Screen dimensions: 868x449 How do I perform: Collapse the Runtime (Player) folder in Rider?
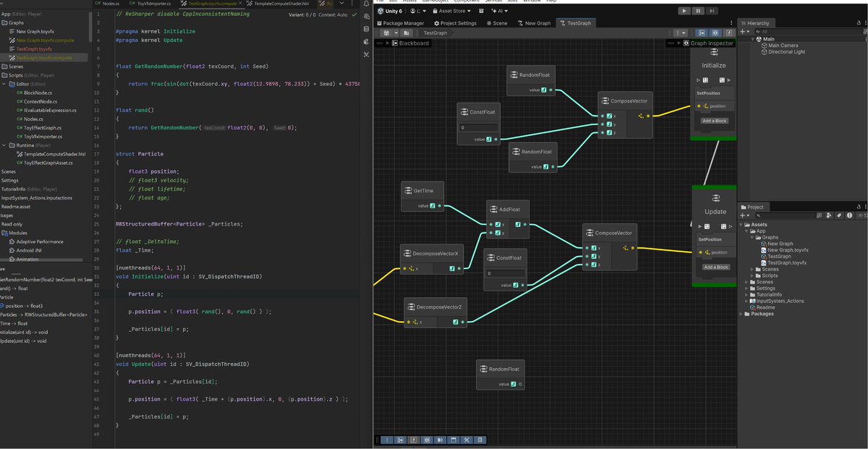4,145
